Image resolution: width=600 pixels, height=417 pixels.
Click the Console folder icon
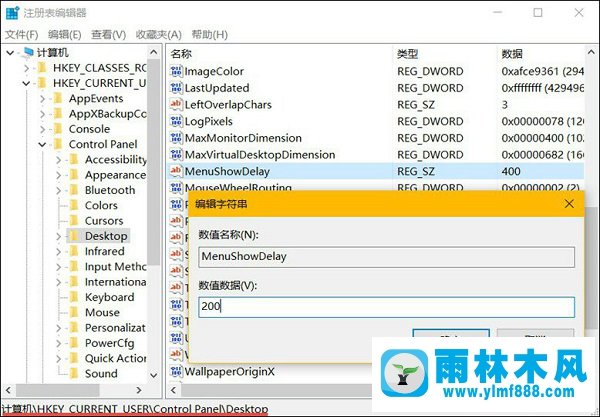click(58, 129)
